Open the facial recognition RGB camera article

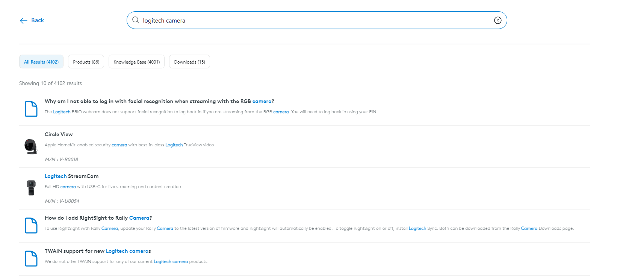(159, 102)
